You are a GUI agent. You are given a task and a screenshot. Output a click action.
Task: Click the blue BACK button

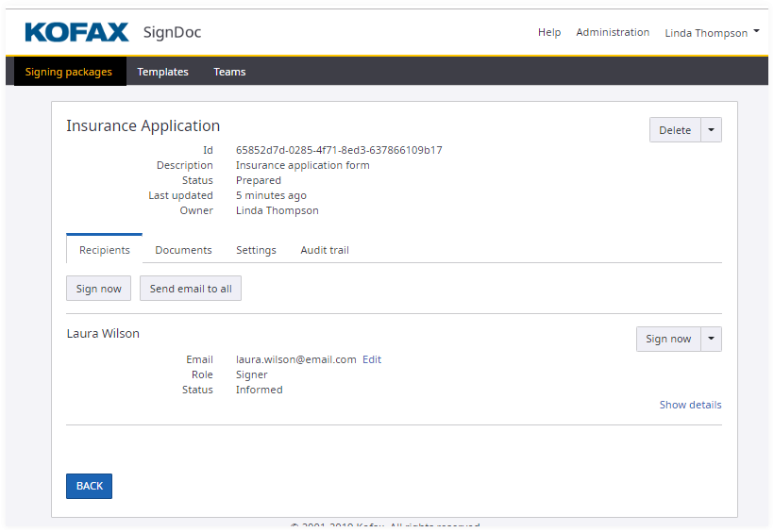90,486
